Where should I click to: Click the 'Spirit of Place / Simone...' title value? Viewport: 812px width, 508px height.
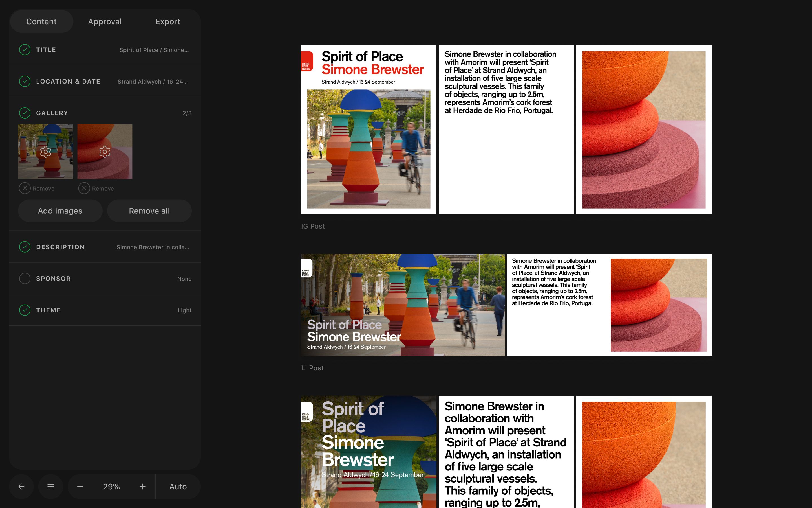tap(154, 50)
